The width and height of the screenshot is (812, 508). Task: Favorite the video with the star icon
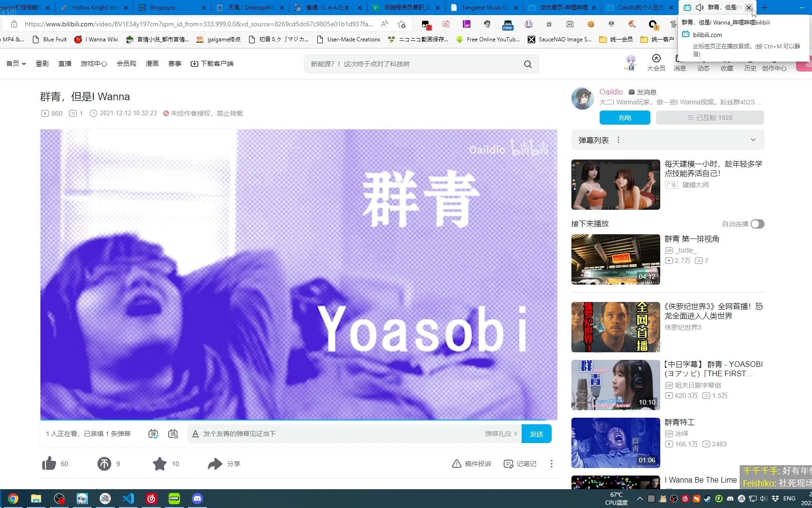pyautogui.click(x=160, y=464)
